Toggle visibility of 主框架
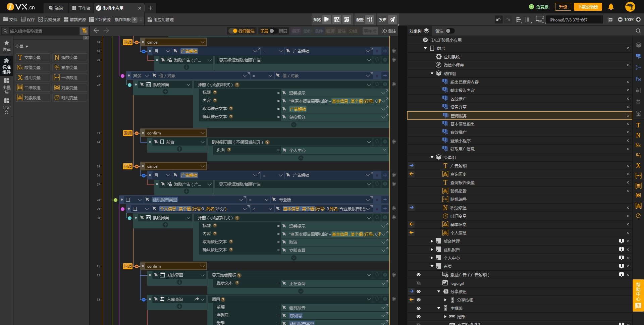The width and height of the screenshot is (644, 325). [x=419, y=308]
